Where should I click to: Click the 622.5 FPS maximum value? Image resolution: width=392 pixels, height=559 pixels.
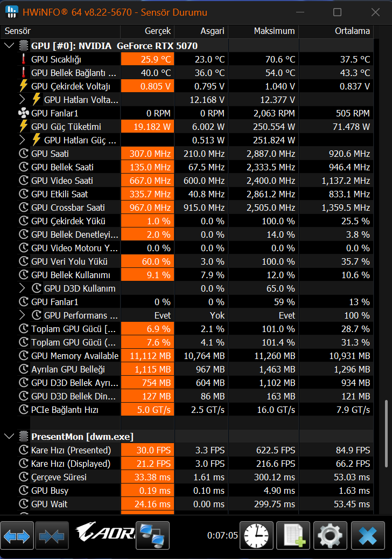pyautogui.click(x=276, y=450)
